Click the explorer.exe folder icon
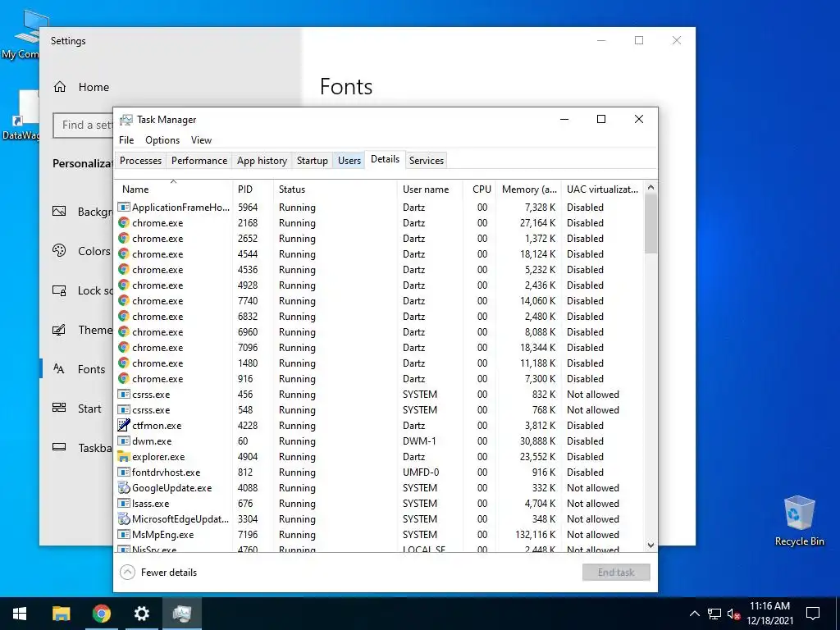Image resolution: width=840 pixels, height=630 pixels. (x=124, y=456)
